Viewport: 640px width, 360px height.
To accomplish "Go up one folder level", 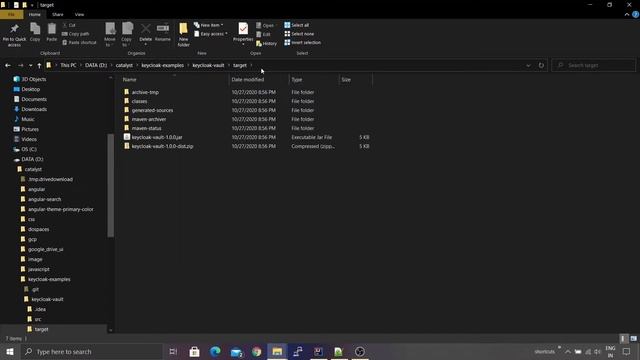I will 39,65.
